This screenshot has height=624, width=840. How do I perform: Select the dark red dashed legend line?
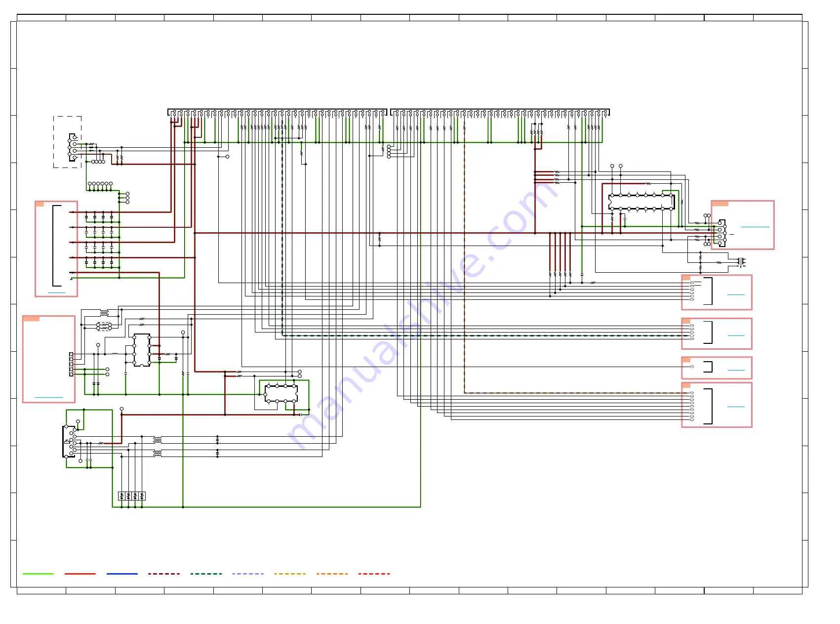coord(164,574)
